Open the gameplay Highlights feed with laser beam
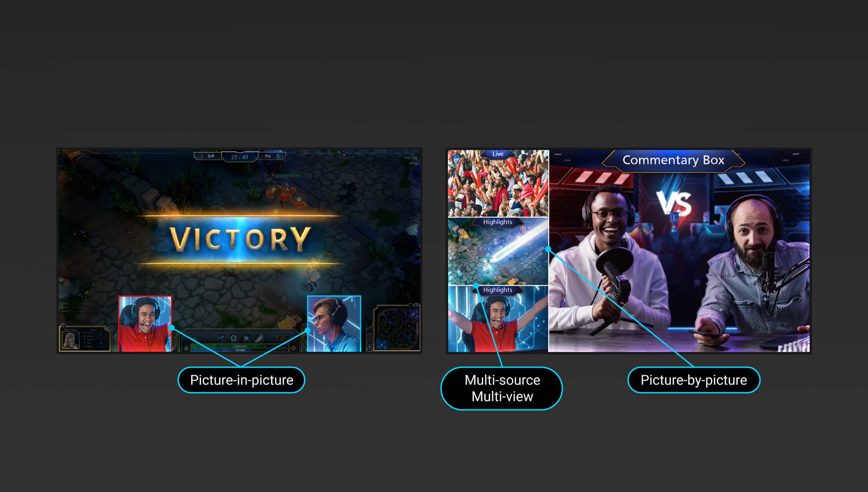This screenshot has width=868, height=492. (x=498, y=251)
